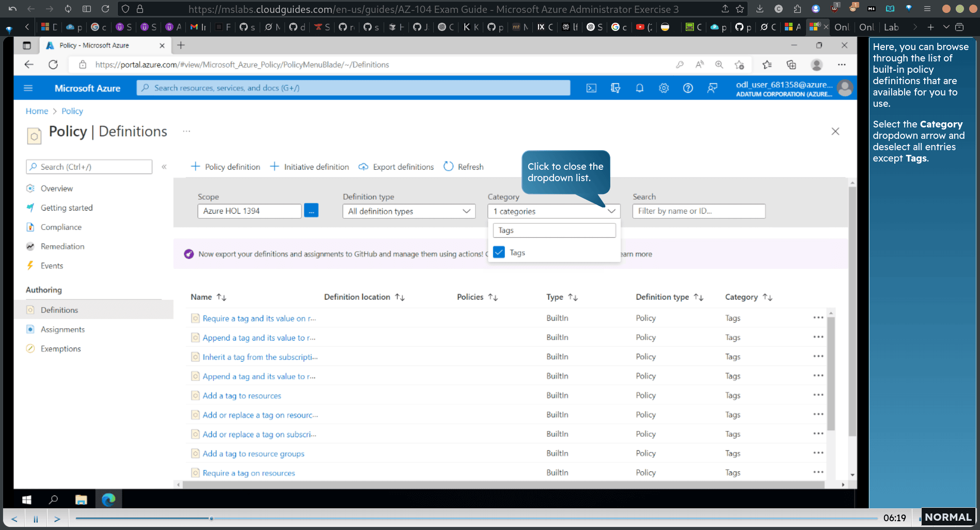Add a new Policy definition
980x530 pixels.
(225, 167)
